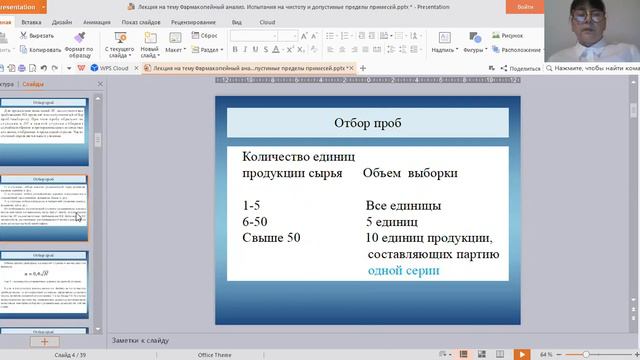Screen dimensions: 640x360
Task: Open the Section (Раздел) dropdown
Action: (207, 49)
